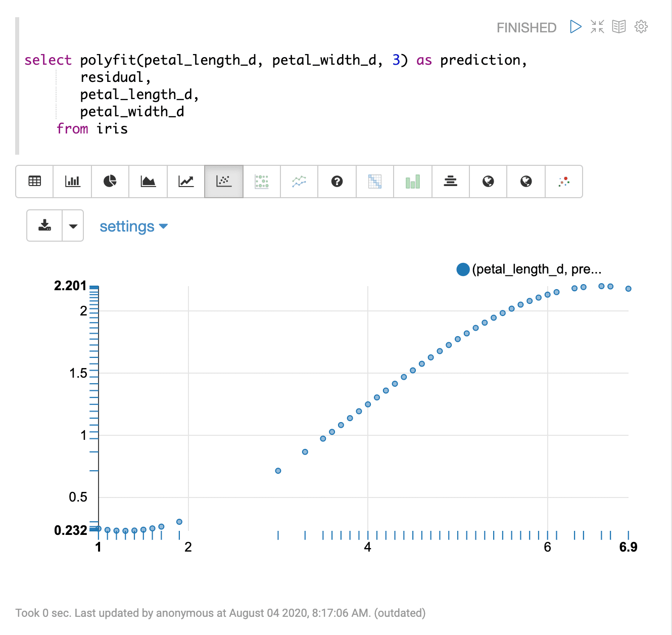Collapse the paragraph using the shrink arrows
This screenshot has width=672, height=635.
pyautogui.click(x=597, y=27)
